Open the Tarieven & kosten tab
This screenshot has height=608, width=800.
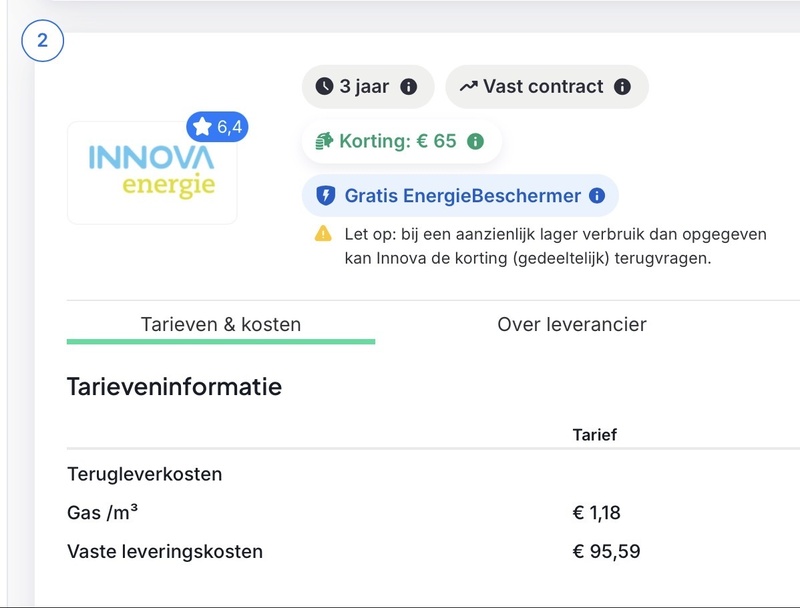221,324
